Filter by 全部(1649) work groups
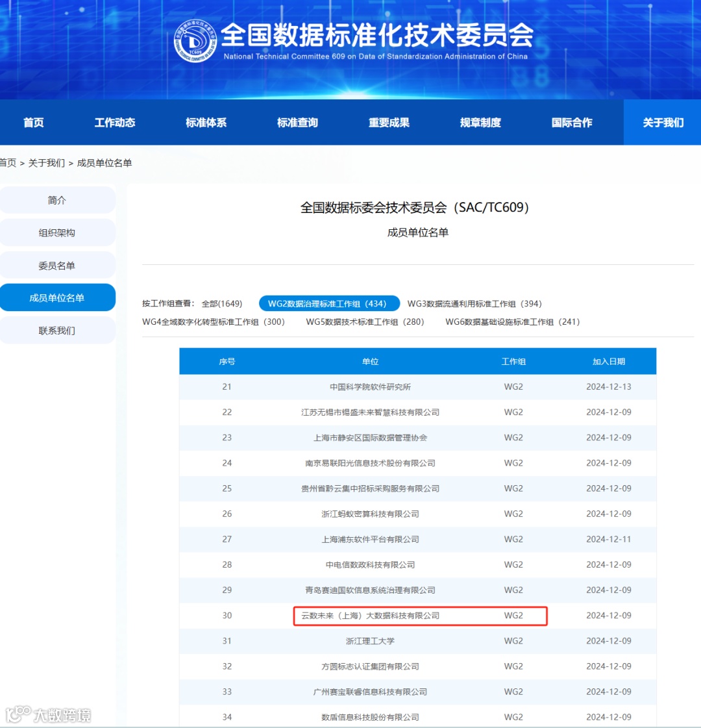701x728 pixels. click(222, 304)
